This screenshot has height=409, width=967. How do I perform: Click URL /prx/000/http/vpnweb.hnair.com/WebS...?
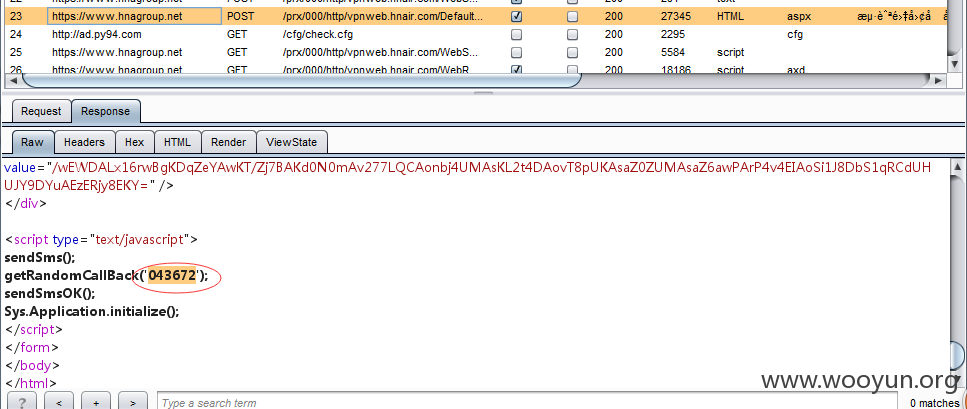coord(381,52)
